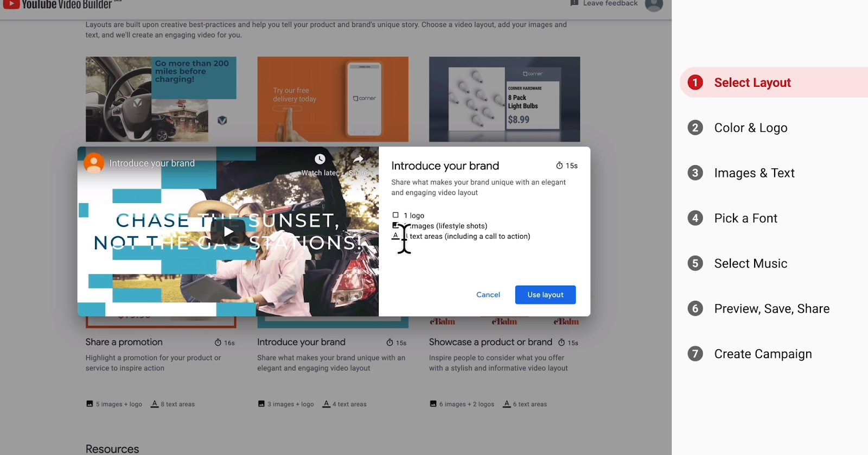Click the '3 images + logo' label
The image size is (868, 455).
[x=291, y=405]
